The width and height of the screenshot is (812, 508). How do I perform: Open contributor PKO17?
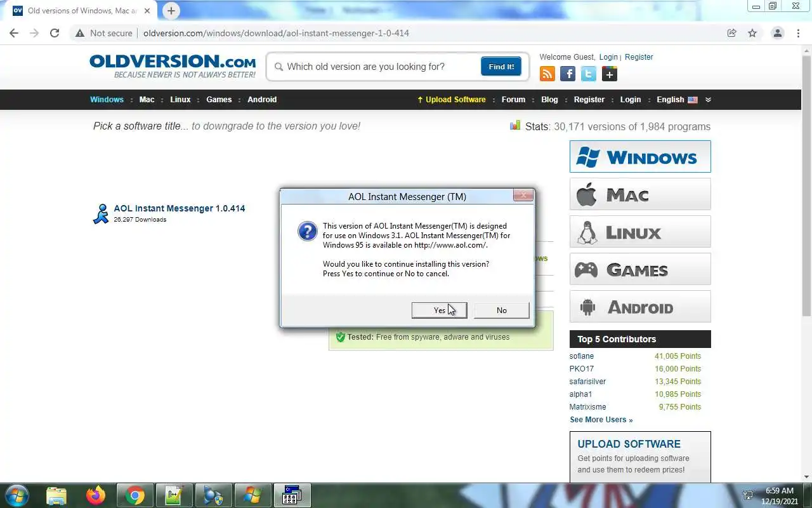click(x=582, y=369)
